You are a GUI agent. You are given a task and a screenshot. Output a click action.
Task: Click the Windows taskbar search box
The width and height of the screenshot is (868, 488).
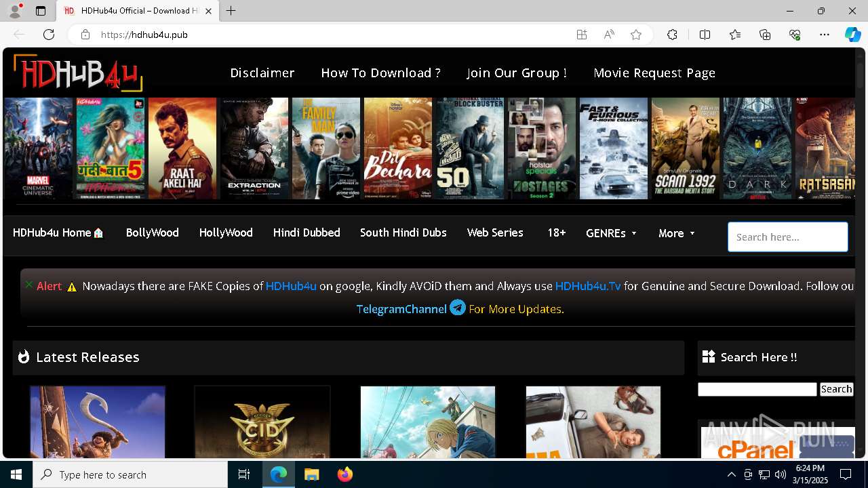point(130,474)
